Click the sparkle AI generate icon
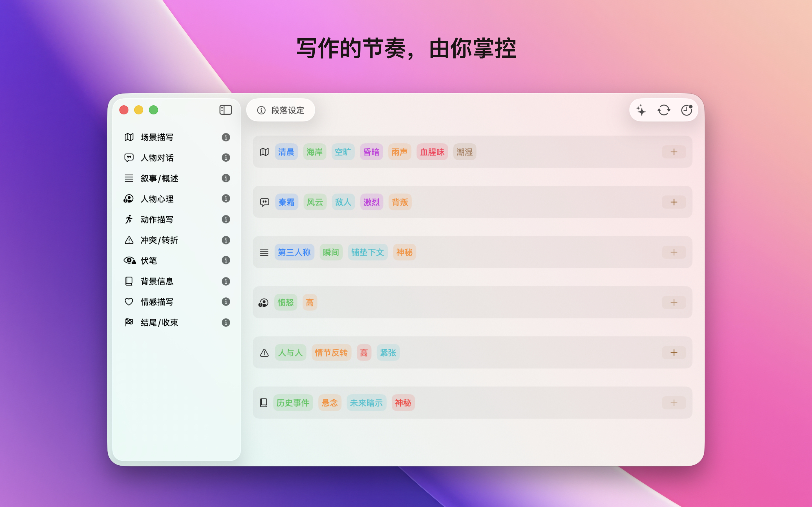812x507 pixels. coord(641,110)
